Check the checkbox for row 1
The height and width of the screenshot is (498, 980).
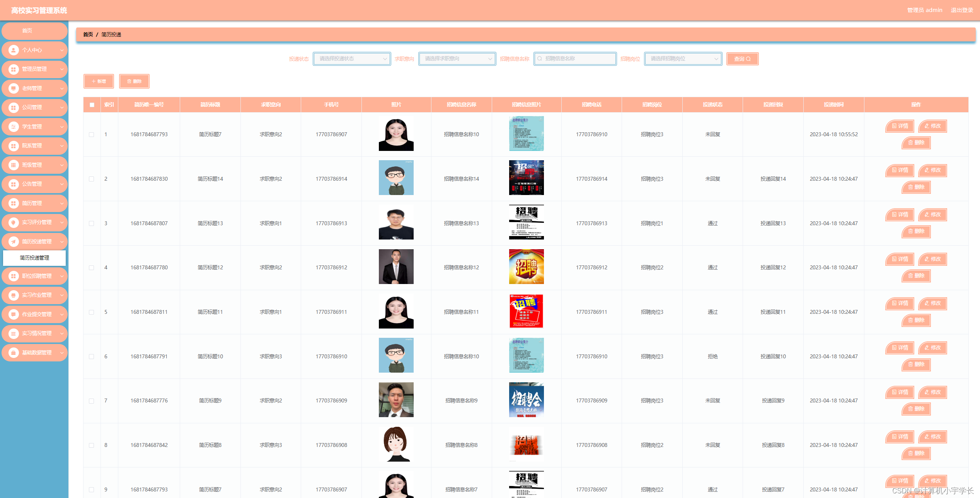click(x=92, y=135)
